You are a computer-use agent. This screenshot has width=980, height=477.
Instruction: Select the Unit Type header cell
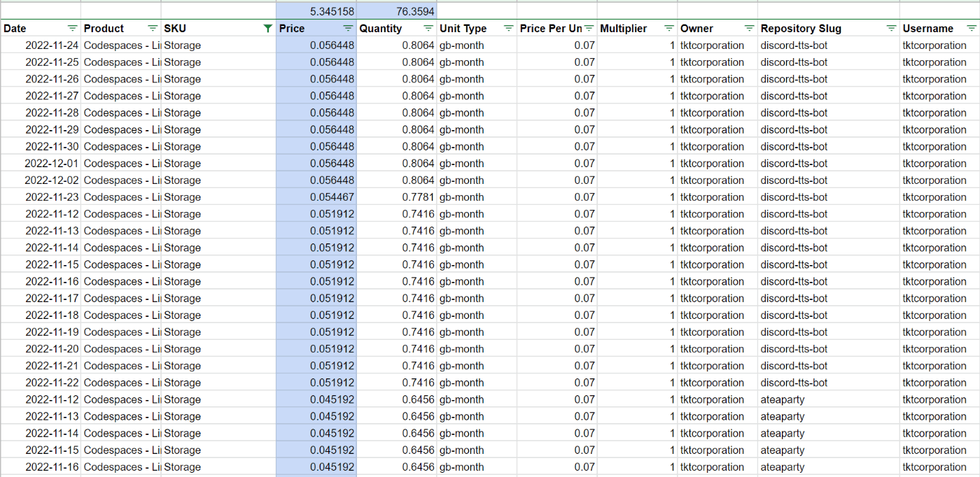pos(477,29)
